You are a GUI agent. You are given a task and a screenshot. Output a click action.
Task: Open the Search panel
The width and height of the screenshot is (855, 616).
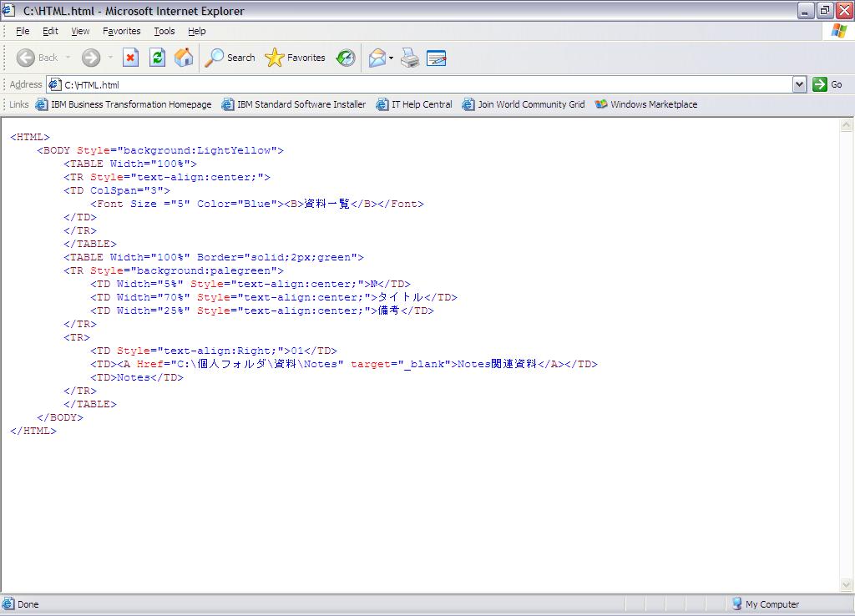click(x=230, y=58)
